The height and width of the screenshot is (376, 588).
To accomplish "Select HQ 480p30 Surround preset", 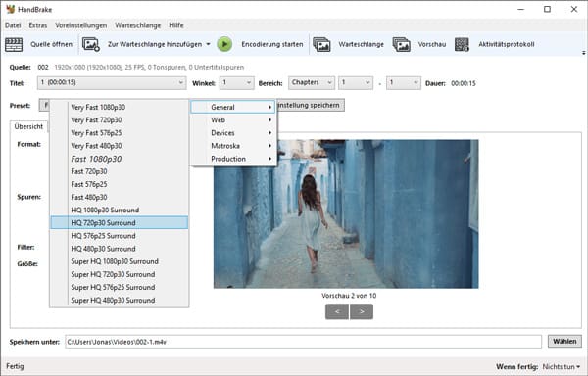I will [x=120, y=249].
